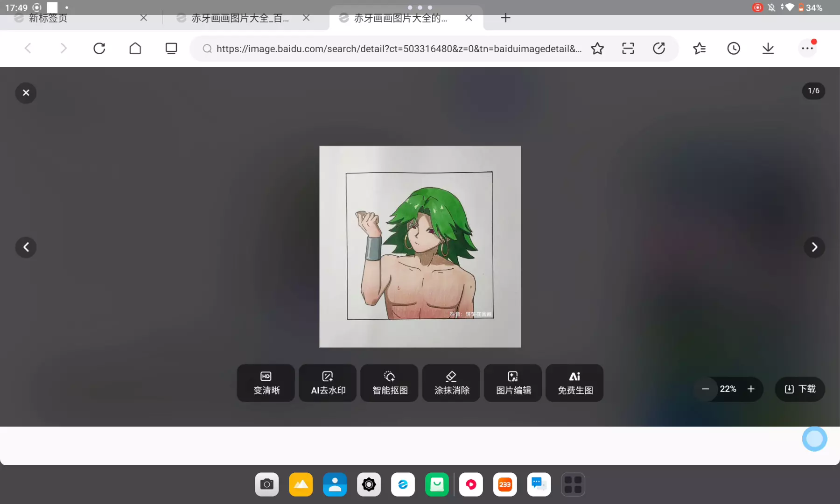Choose the 涂抹消除 erase tool
The width and height of the screenshot is (840, 504).
click(x=451, y=383)
